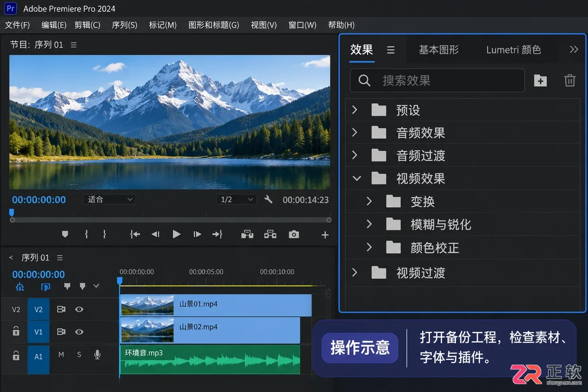
Task: Mark In point with left brace icon
Action: 86,234
